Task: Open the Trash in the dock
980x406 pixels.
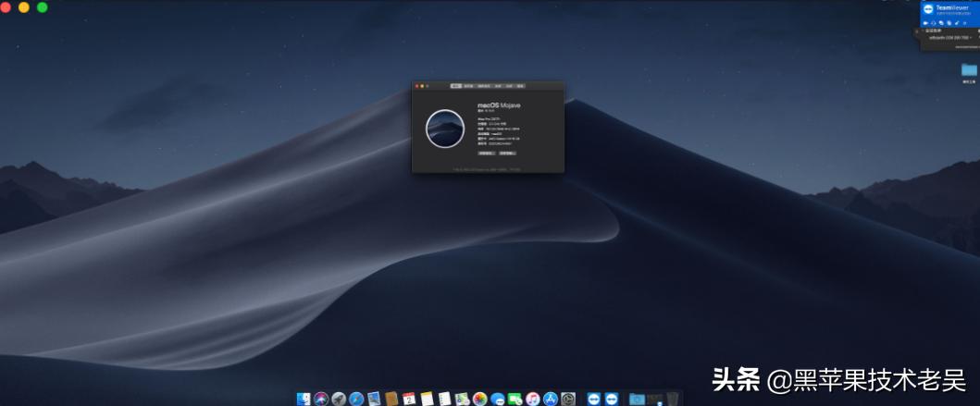Action: click(x=672, y=399)
